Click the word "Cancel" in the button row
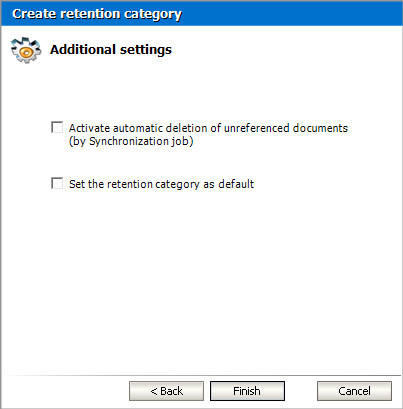 (354, 391)
